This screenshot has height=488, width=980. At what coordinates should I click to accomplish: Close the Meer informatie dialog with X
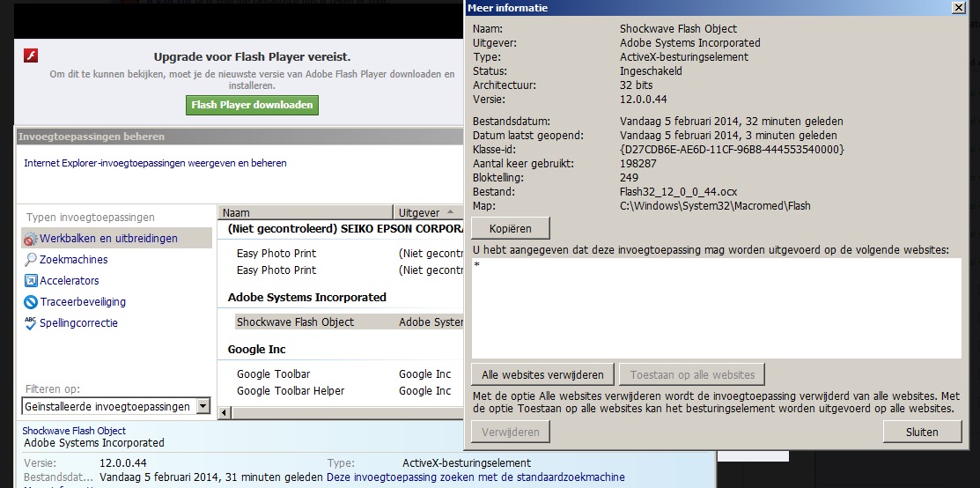click(x=957, y=8)
